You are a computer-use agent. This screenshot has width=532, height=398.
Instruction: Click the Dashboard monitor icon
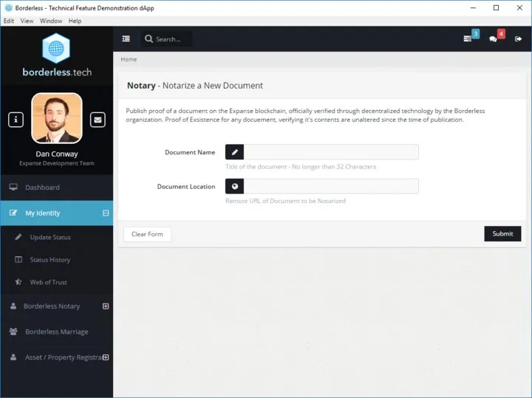tap(13, 187)
